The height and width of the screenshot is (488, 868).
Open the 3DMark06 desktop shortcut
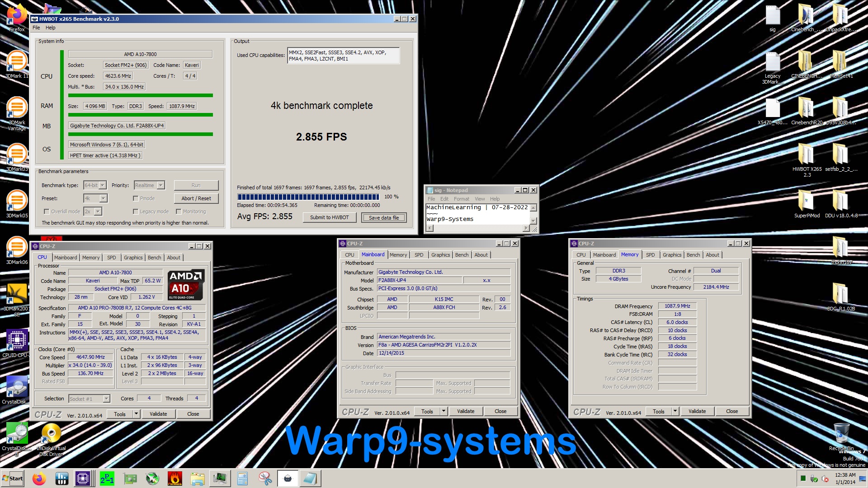(17, 250)
